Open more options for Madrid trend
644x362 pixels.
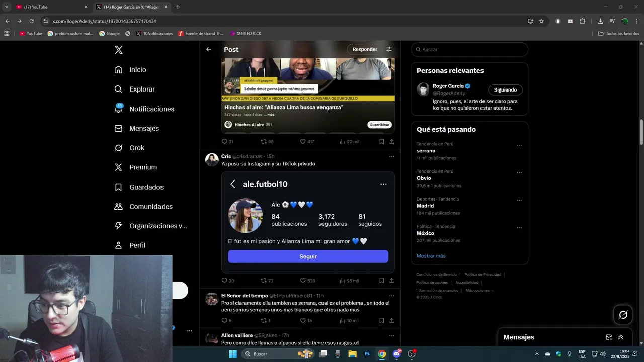[x=519, y=200]
